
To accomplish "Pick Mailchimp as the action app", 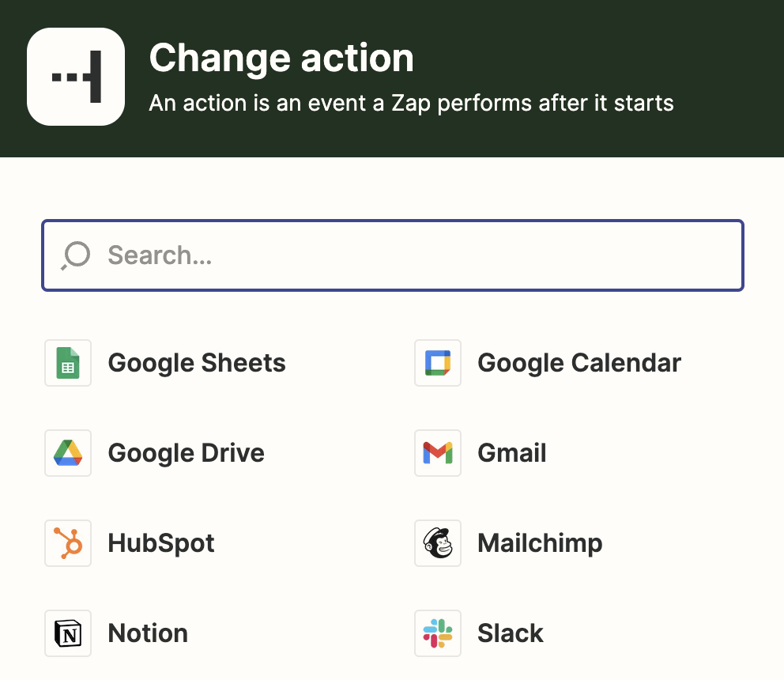I will (x=540, y=542).
